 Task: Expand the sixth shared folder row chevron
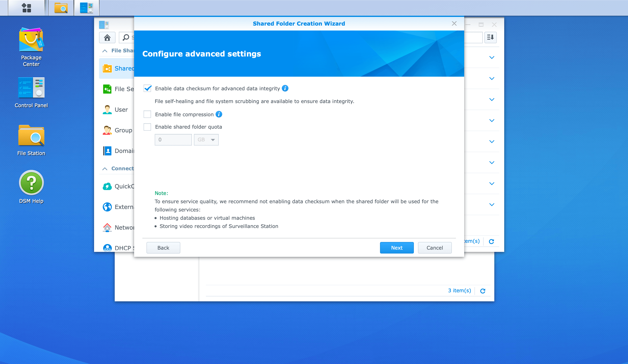(x=492, y=163)
